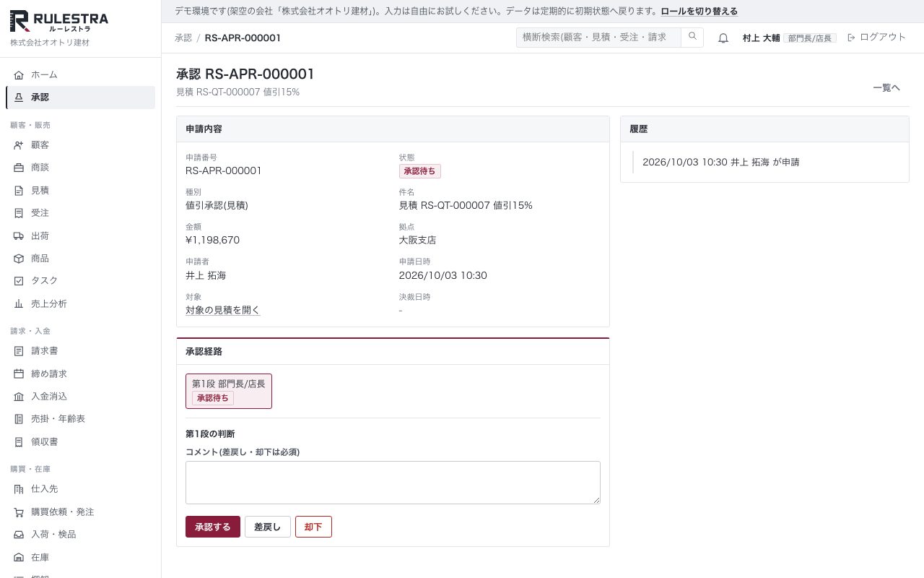Click the RULESTRA logo
Screen dimensions: 924x578
(x=59, y=22)
